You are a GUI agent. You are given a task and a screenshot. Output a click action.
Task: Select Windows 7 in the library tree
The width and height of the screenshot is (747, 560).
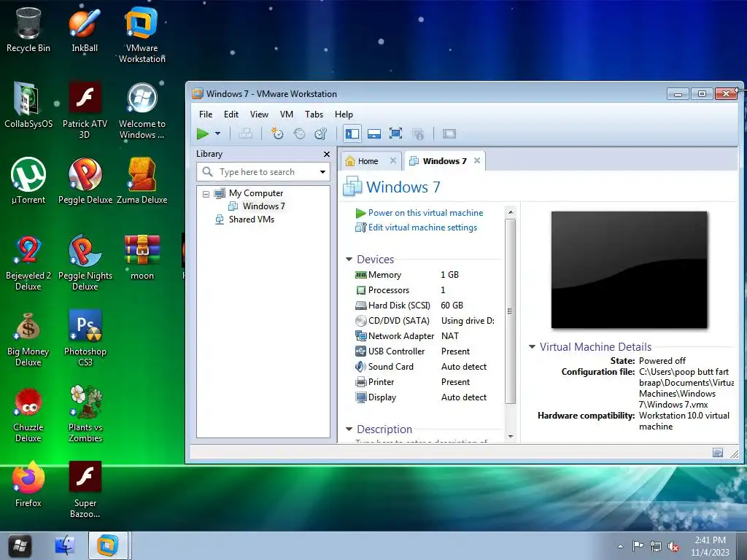[263, 206]
